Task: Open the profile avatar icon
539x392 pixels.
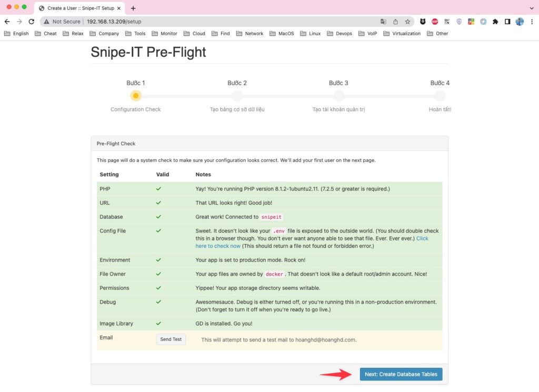Action: 520,22
